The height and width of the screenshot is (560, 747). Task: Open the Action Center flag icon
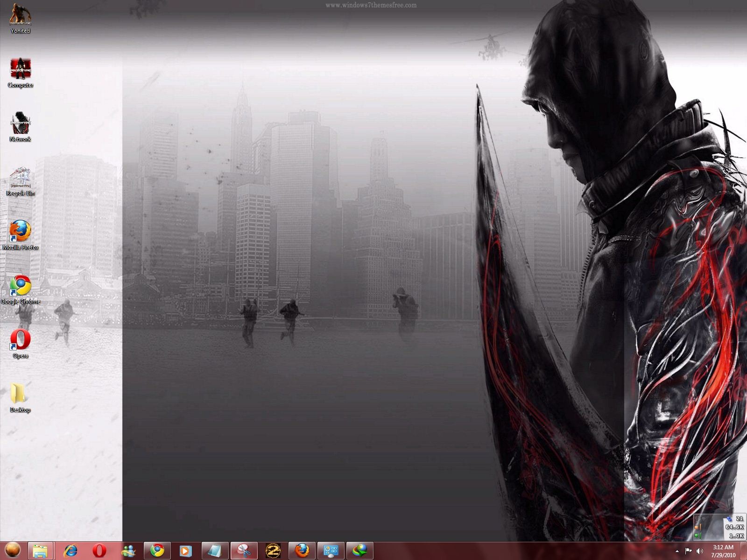689,552
